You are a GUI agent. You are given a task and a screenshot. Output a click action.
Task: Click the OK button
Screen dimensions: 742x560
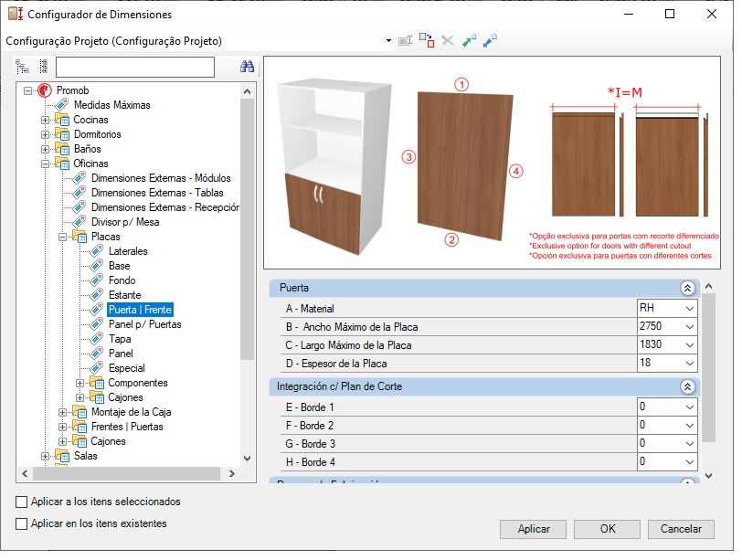(607, 529)
